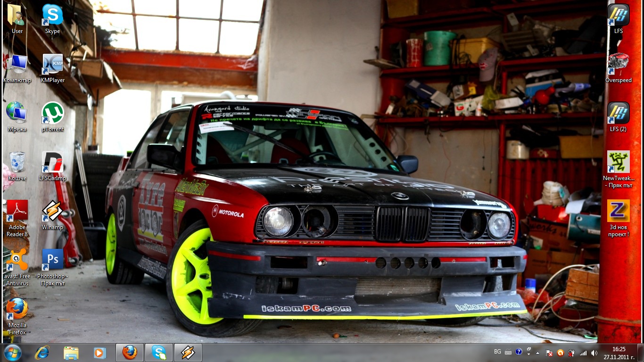Click the language bar restore button
The image size is (644, 362).
(529, 349)
